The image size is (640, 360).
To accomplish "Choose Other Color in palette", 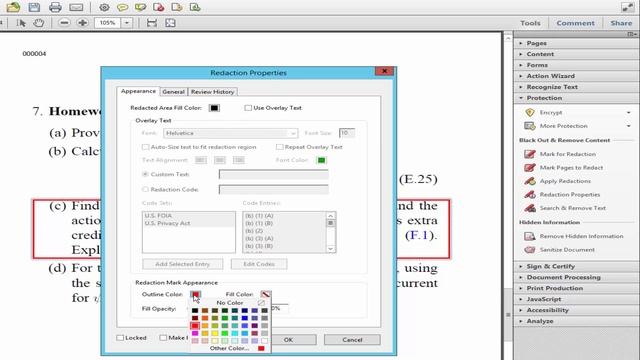I will (x=229, y=348).
